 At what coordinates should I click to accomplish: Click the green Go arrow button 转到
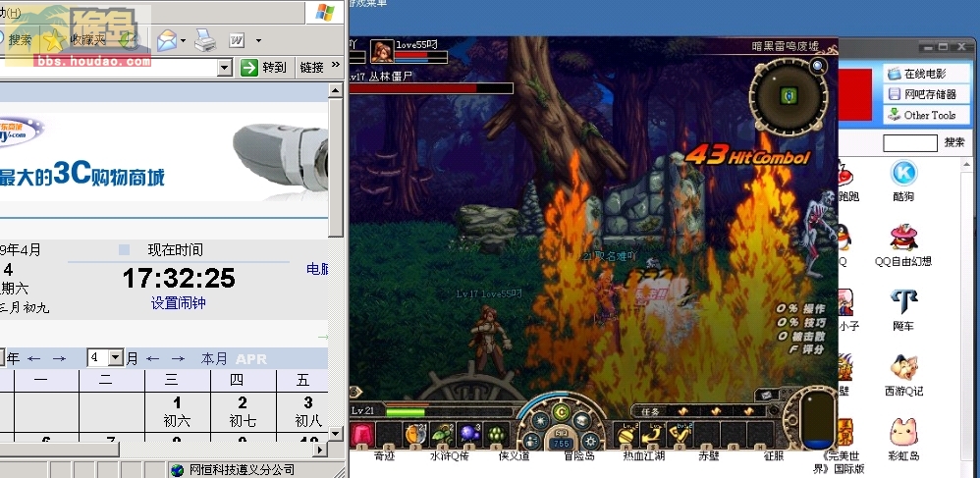263,67
